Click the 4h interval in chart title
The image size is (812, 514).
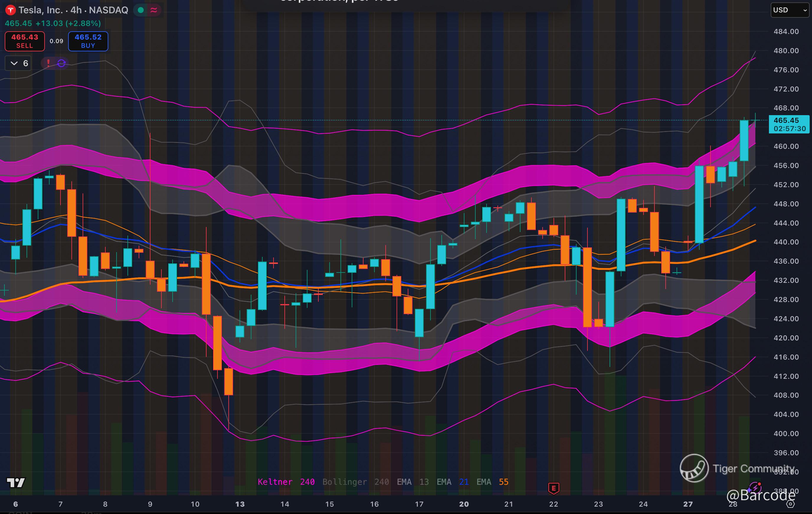76,10
